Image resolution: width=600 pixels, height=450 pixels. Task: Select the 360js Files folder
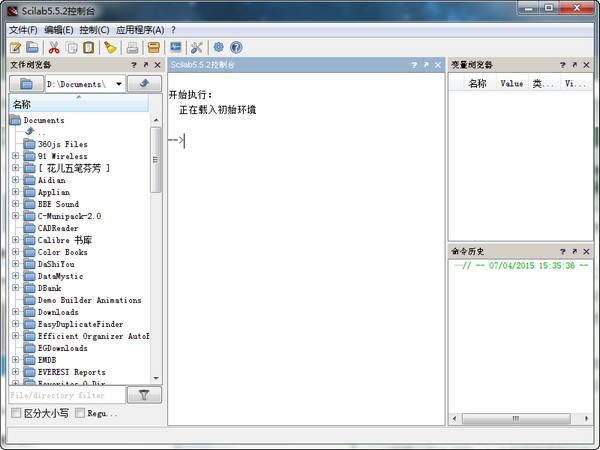pyautogui.click(x=55, y=144)
